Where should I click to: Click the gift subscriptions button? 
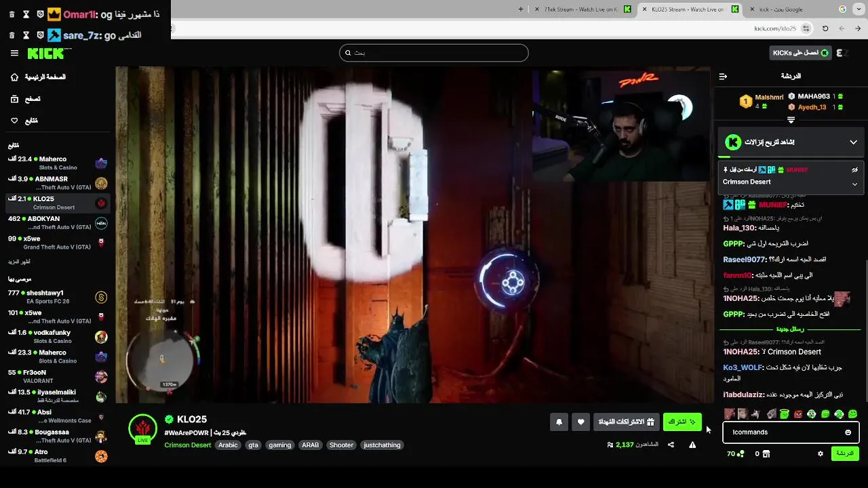(x=626, y=422)
